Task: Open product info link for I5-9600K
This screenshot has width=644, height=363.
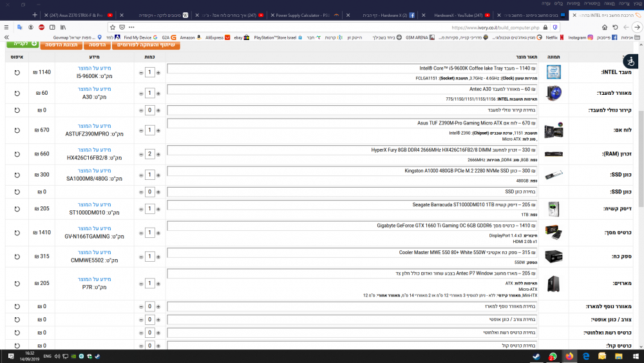Action: (95, 68)
